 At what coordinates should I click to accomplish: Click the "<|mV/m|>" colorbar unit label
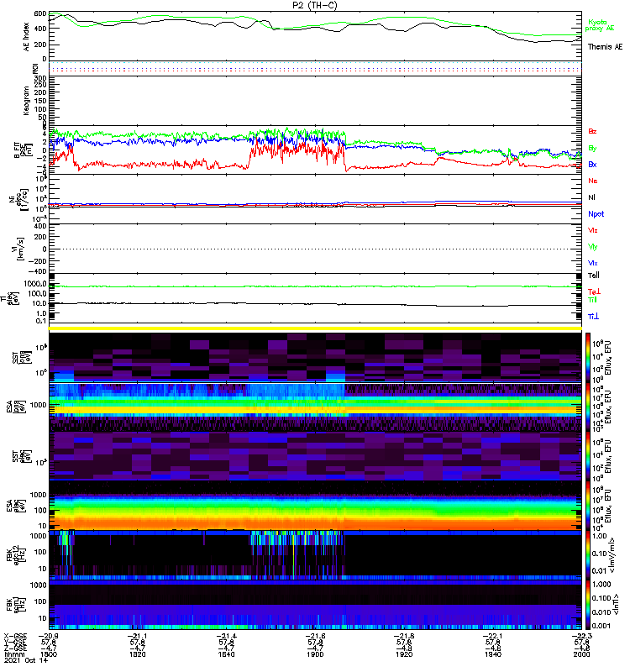click(x=614, y=555)
